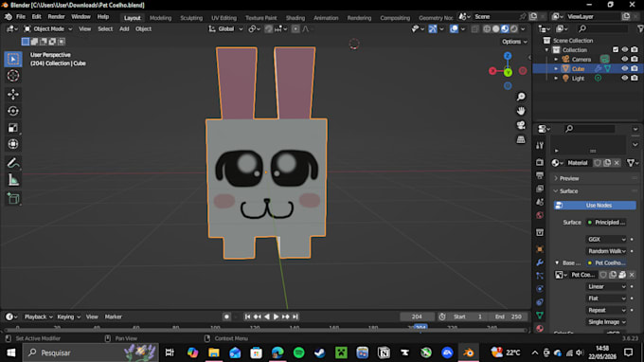This screenshot has height=362, width=644.
Task: Open the File menu
Action: pyautogui.click(x=21, y=17)
